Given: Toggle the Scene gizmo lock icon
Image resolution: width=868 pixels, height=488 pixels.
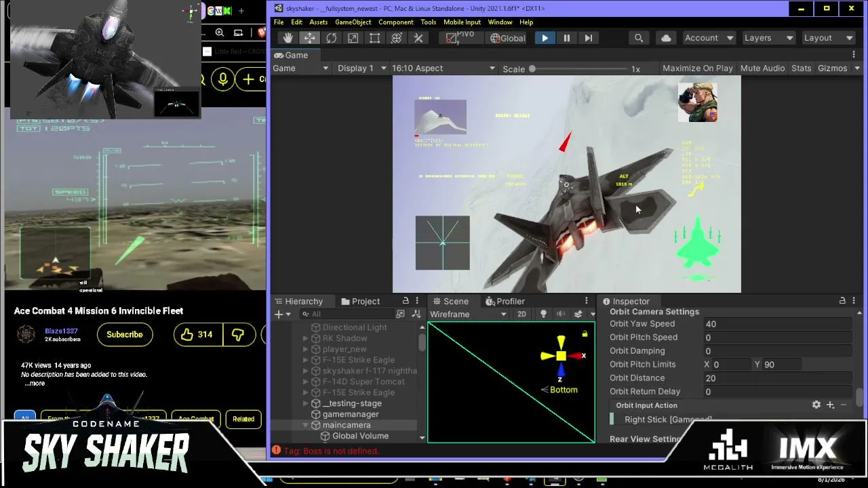Looking at the screenshot, I should click(585, 333).
